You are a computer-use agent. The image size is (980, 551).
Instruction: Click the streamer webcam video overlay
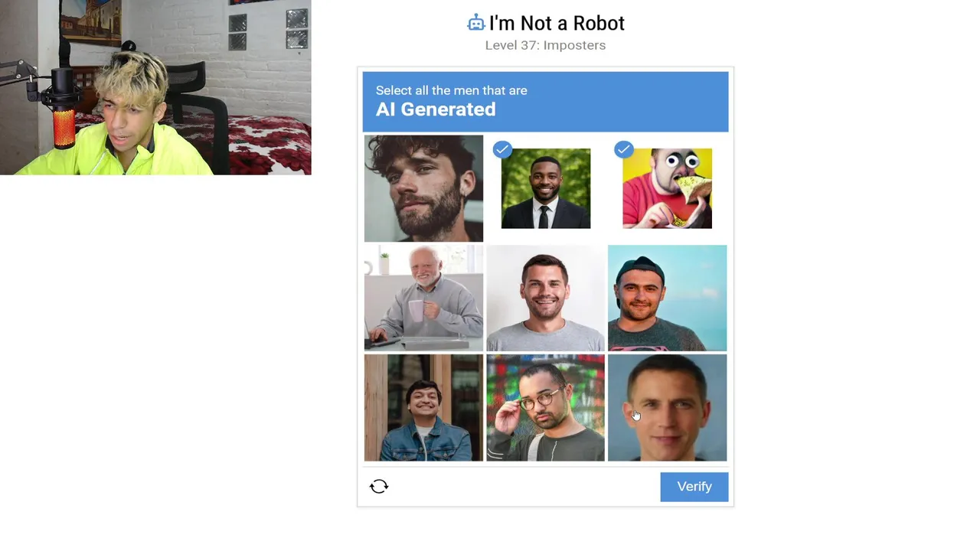tap(155, 87)
